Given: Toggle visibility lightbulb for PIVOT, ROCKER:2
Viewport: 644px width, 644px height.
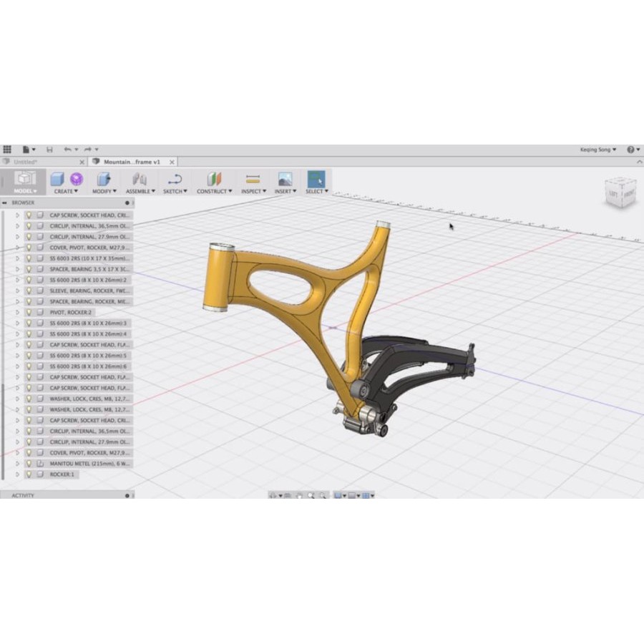Looking at the screenshot, I should (29, 312).
